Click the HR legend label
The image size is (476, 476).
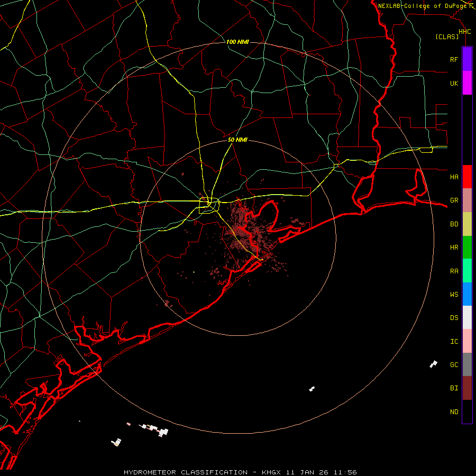454,248
